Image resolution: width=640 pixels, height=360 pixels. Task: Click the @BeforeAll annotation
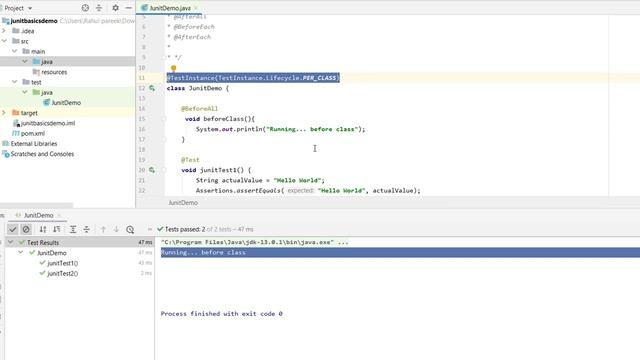click(x=200, y=109)
